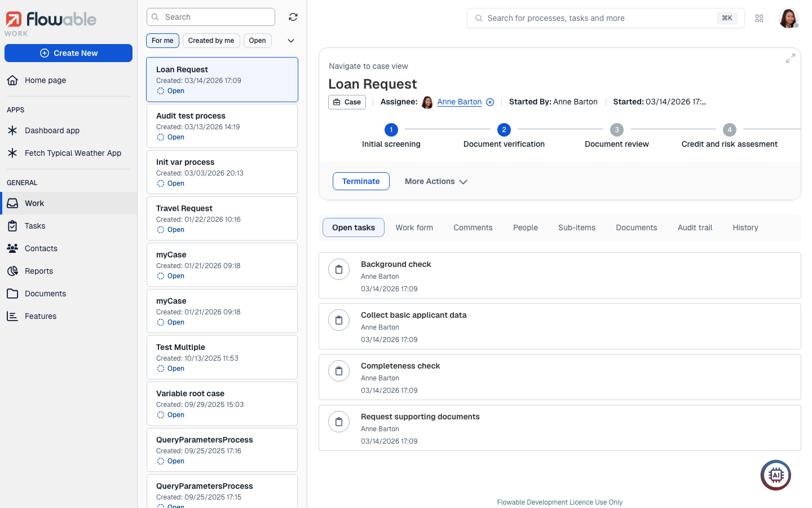Switch to the Documents tab

(x=636, y=227)
